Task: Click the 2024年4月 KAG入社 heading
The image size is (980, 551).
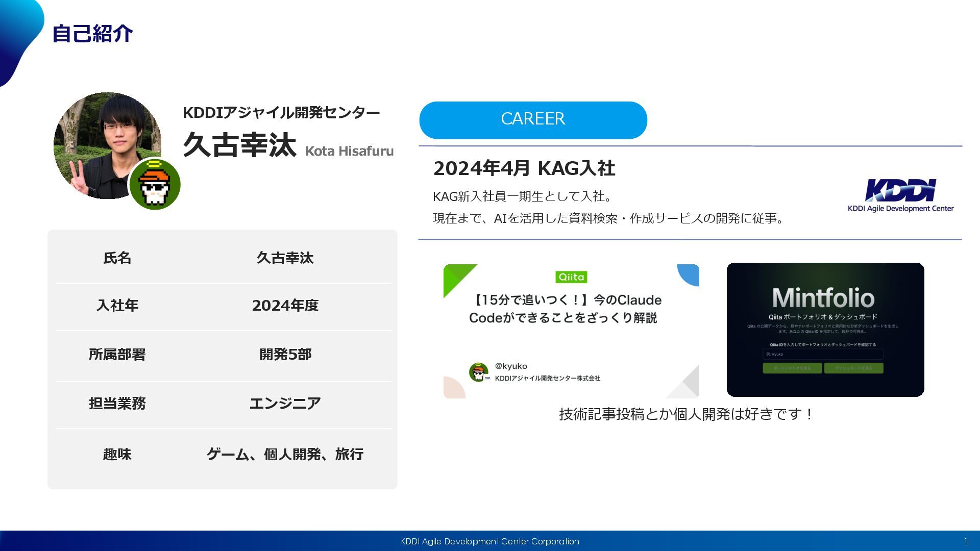Action: click(524, 168)
